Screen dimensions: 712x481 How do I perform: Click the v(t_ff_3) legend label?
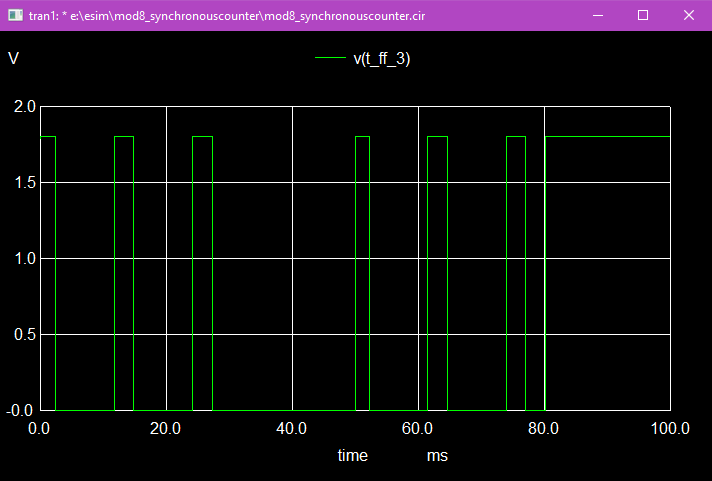click(381, 59)
